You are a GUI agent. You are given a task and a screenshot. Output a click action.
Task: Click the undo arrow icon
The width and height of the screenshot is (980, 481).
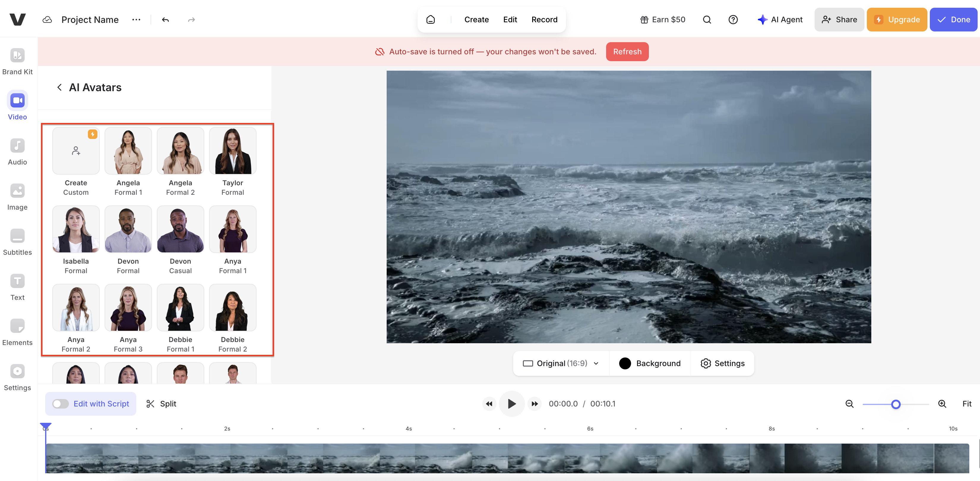tap(165, 20)
